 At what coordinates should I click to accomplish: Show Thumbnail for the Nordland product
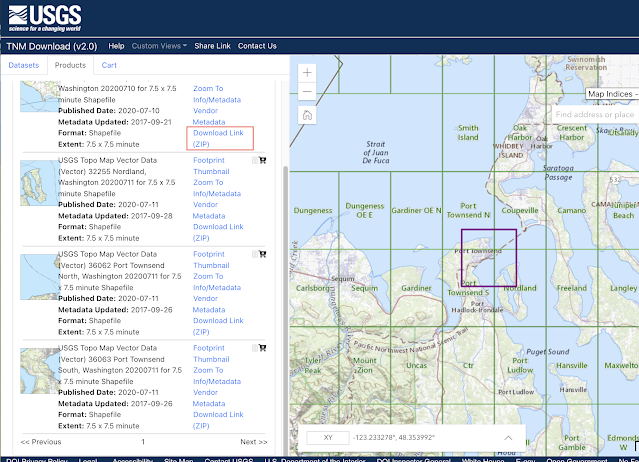[211, 172]
